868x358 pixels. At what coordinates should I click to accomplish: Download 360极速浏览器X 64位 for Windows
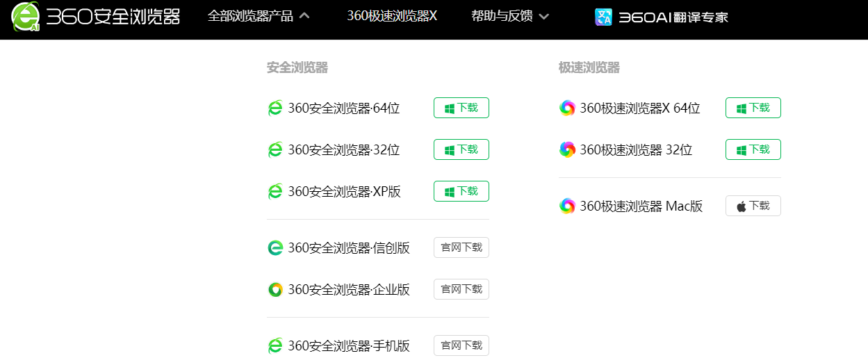click(753, 108)
